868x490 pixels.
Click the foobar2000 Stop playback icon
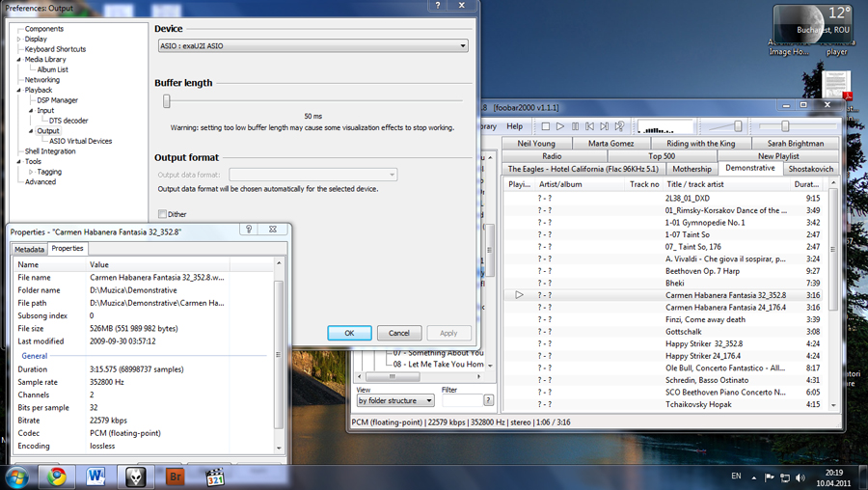coord(545,126)
